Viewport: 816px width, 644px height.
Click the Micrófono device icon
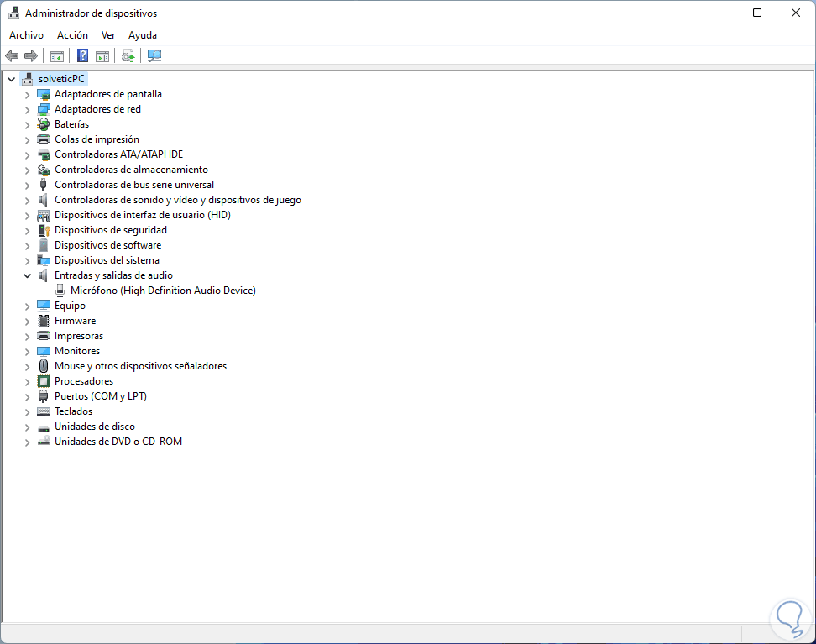point(60,291)
